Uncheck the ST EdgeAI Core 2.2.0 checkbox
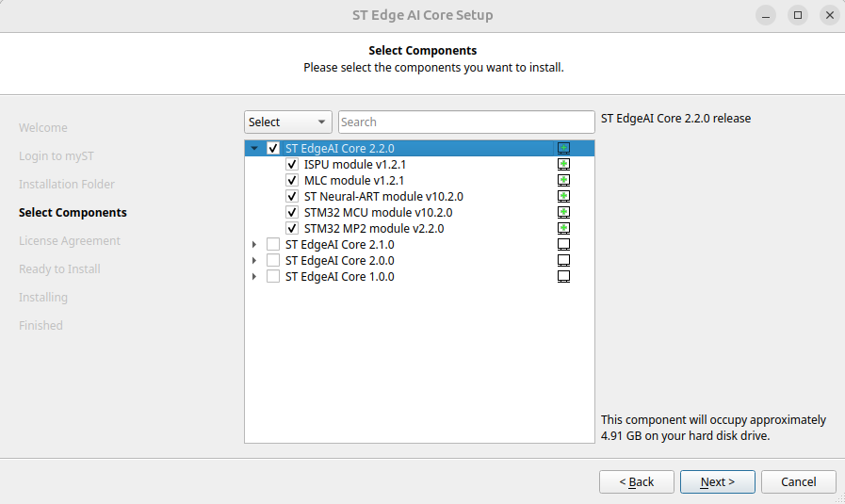The width and height of the screenshot is (845, 504). (273, 148)
